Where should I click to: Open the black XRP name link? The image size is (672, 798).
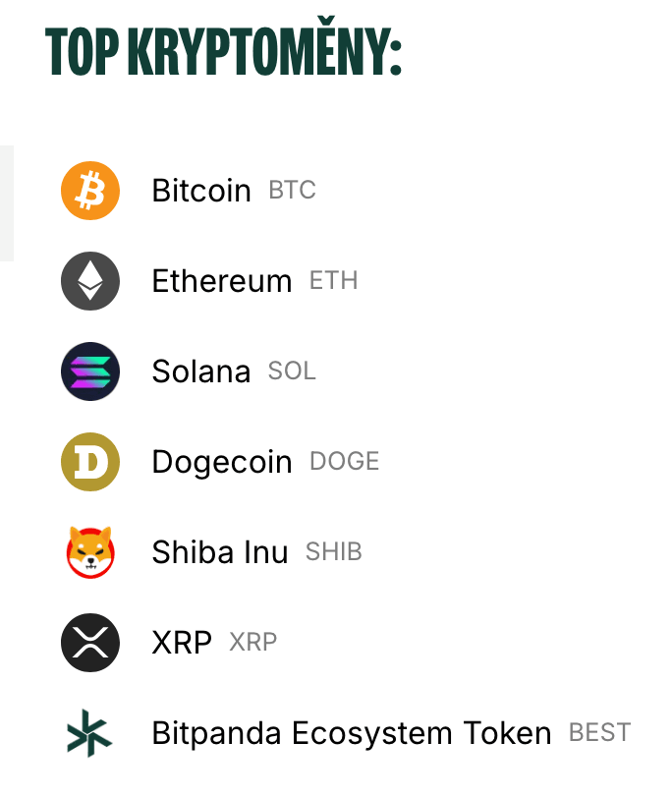tap(182, 643)
